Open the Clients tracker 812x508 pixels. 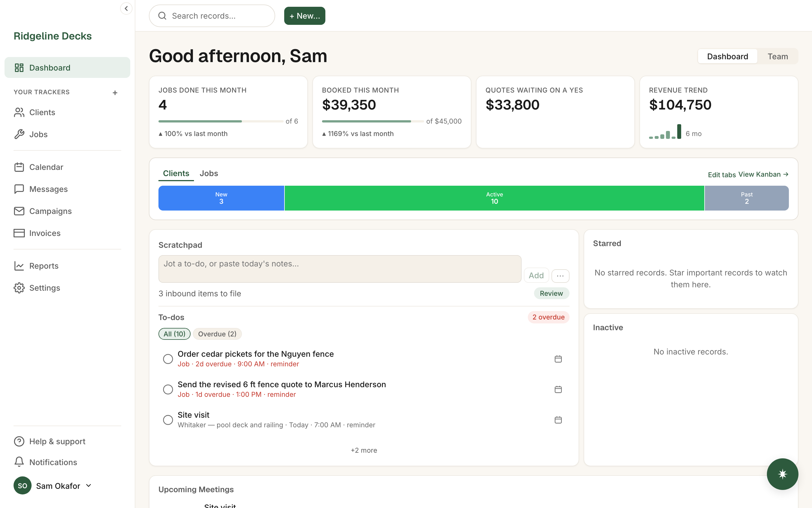pos(67,112)
